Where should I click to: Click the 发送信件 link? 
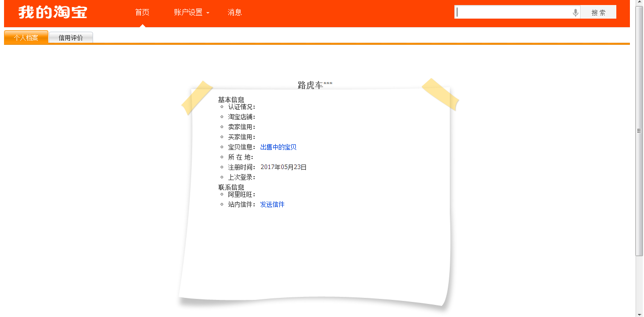click(x=272, y=204)
